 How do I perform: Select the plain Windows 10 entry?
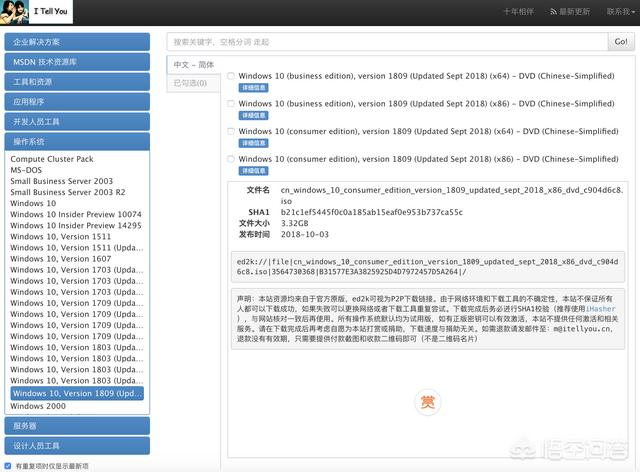(x=33, y=203)
